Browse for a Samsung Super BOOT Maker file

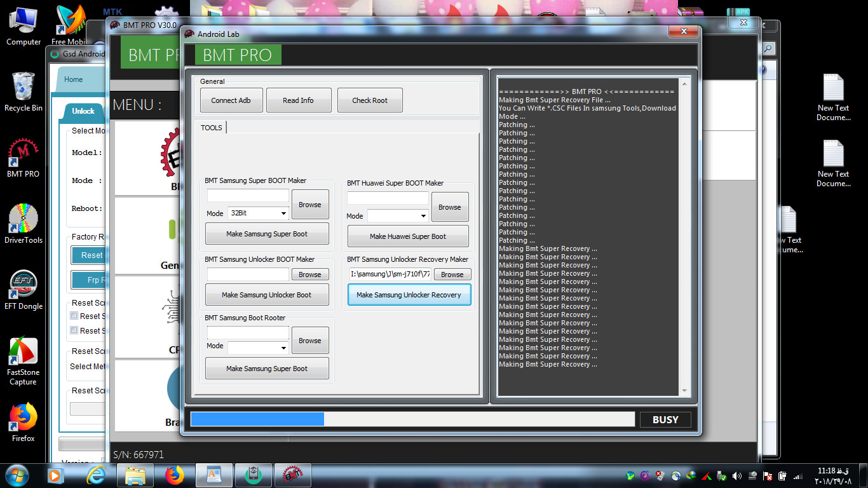(x=310, y=205)
